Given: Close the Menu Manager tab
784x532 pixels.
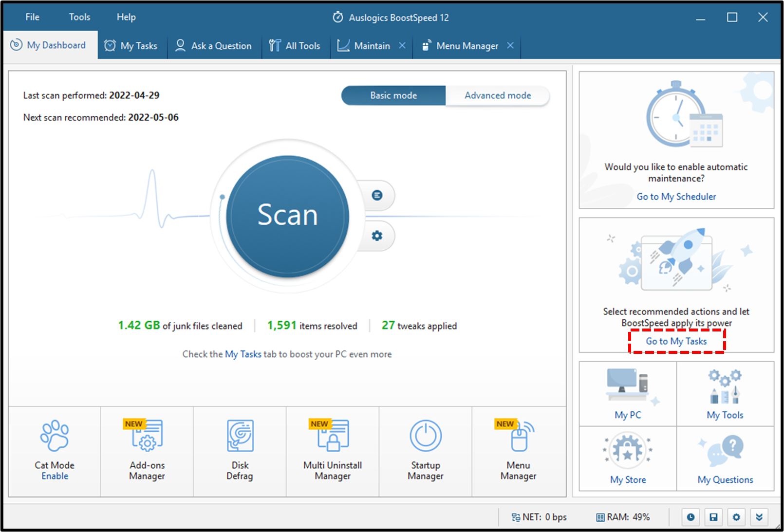Looking at the screenshot, I should (510, 45).
